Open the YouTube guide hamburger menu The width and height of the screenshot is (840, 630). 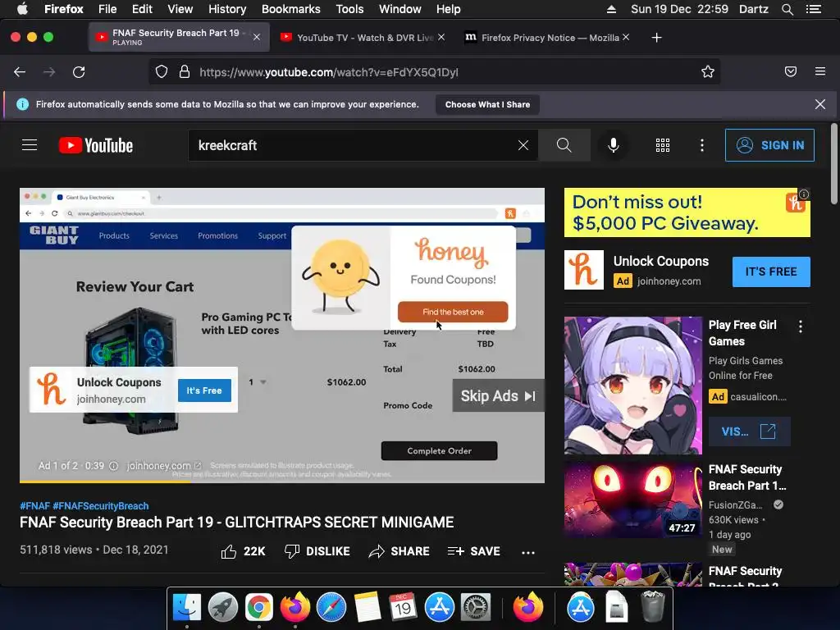pyautogui.click(x=30, y=144)
